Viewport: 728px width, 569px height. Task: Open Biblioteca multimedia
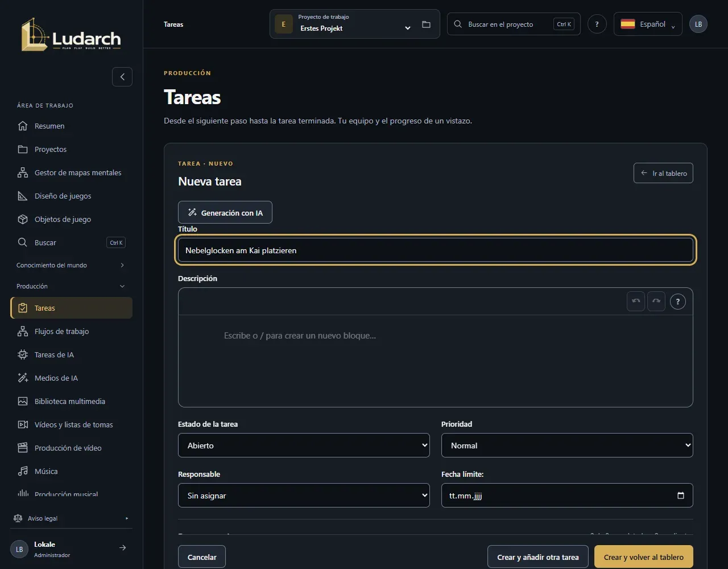pos(71,401)
